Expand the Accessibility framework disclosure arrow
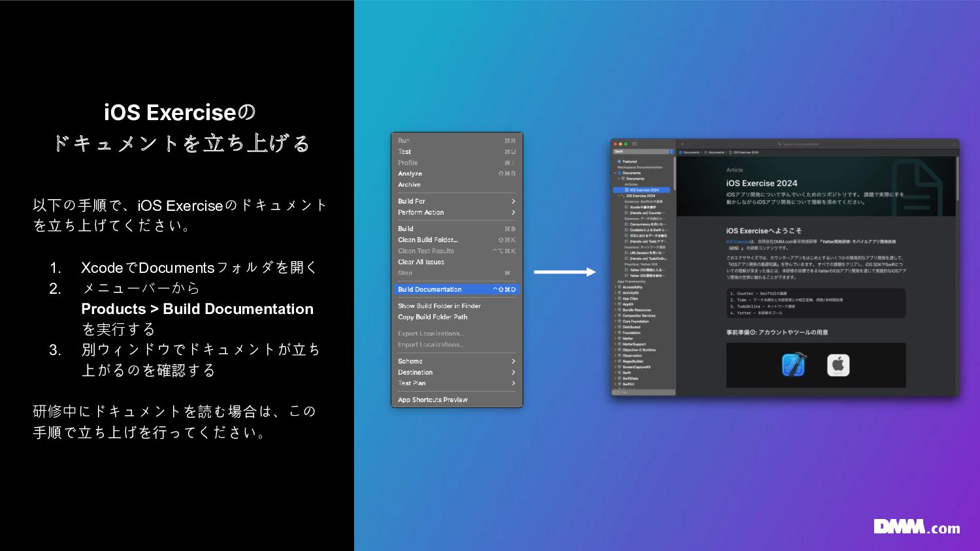Screen dimensions: 980x551 (x=615, y=287)
